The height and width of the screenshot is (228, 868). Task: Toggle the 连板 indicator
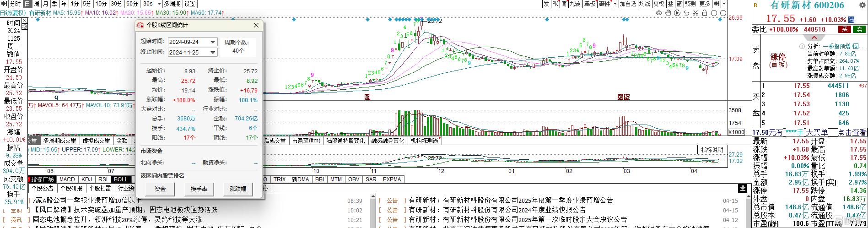click(x=589, y=4)
